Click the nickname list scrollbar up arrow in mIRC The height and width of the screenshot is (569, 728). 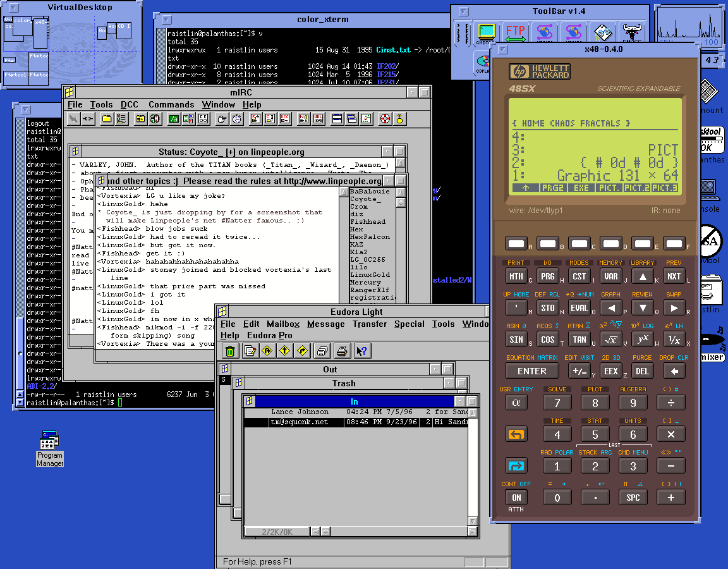(401, 192)
